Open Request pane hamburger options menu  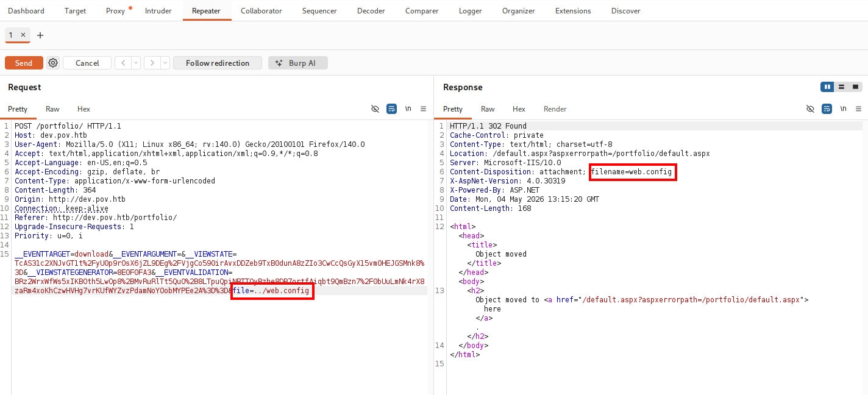[423, 109]
